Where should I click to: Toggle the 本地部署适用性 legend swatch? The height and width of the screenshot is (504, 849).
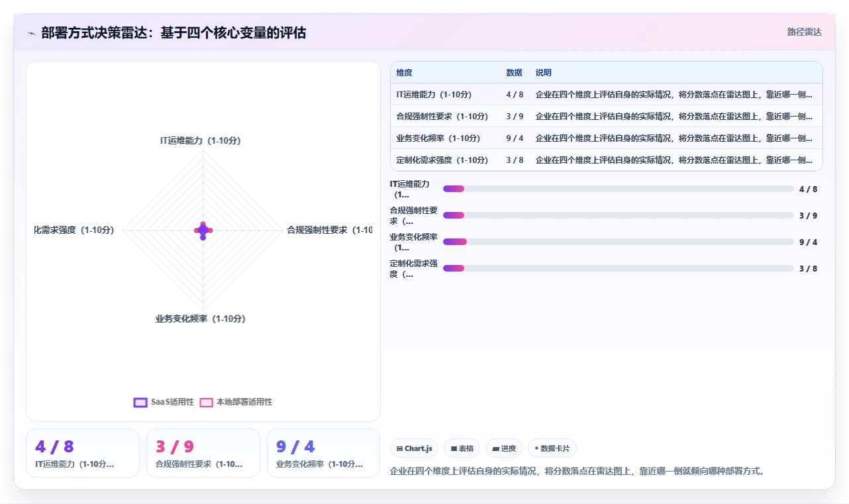207,402
